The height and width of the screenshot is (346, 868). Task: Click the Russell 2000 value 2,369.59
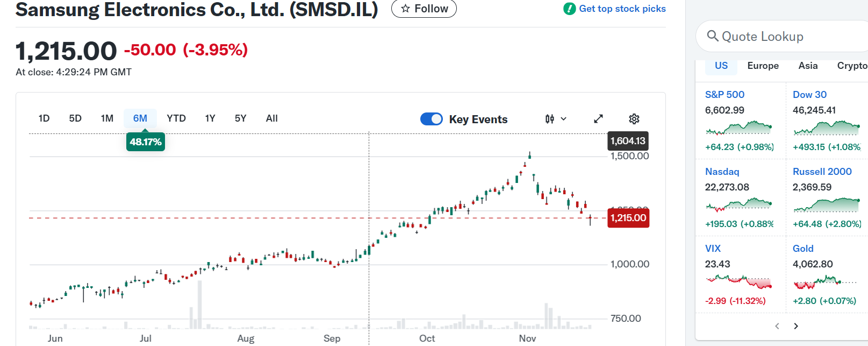tap(812, 187)
